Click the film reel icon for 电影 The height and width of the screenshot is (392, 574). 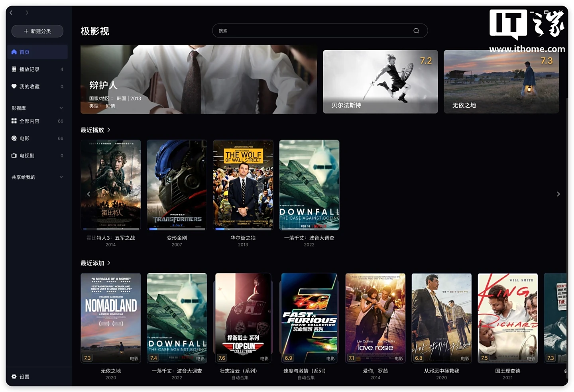coord(14,138)
